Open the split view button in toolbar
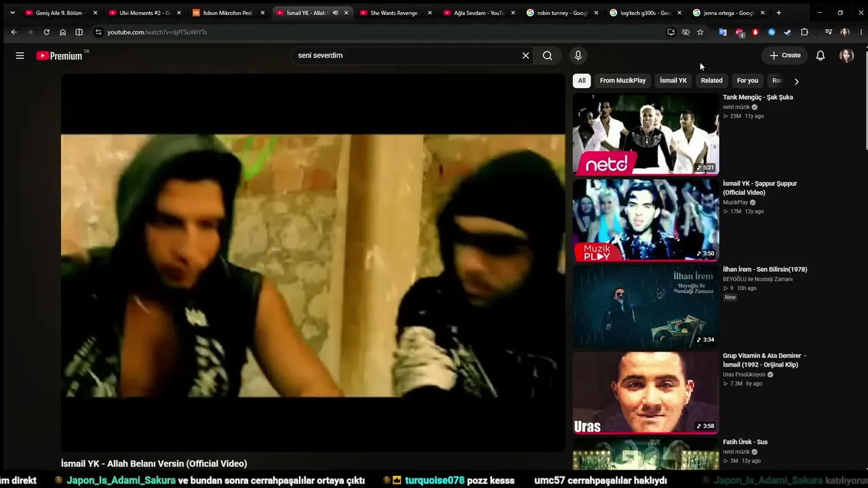 [79, 32]
